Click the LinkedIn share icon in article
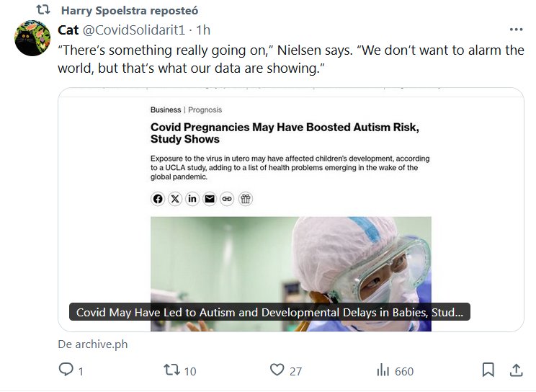536x392 pixels. [192, 199]
